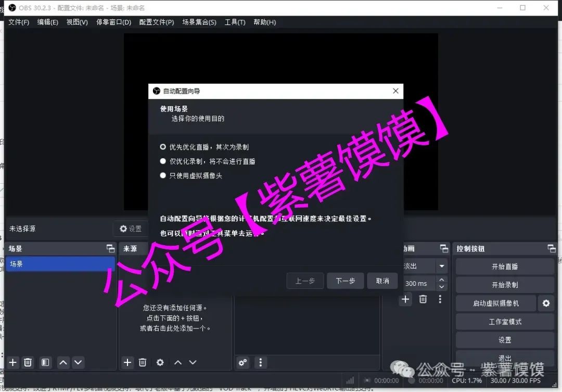Select '仅优化录制，将不会进行直播' radio option
Viewport: 562px width, 392px height.
(x=208, y=161)
